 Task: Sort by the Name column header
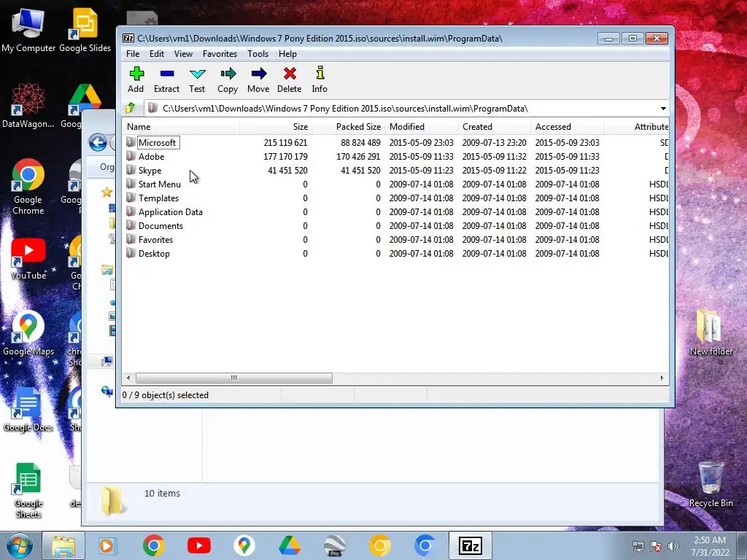pyautogui.click(x=181, y=127)
